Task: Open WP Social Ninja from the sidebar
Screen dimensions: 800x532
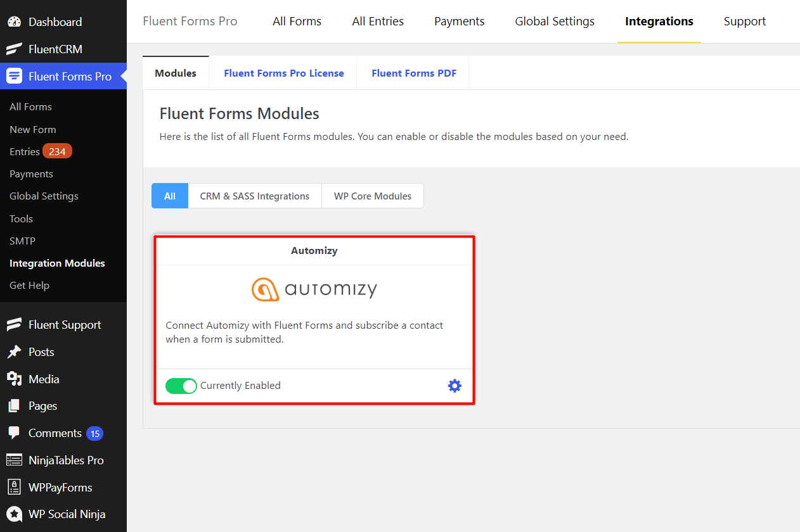Action: (13, 514)
